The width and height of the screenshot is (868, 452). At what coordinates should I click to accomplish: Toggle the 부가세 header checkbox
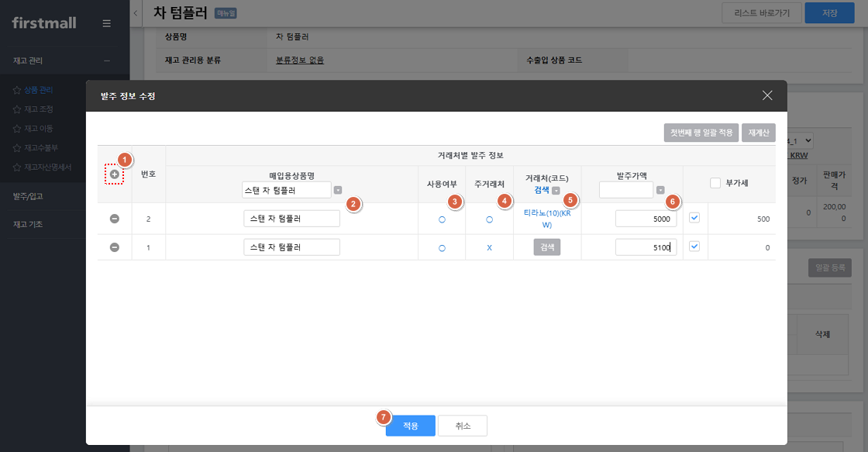coord(715,183)
